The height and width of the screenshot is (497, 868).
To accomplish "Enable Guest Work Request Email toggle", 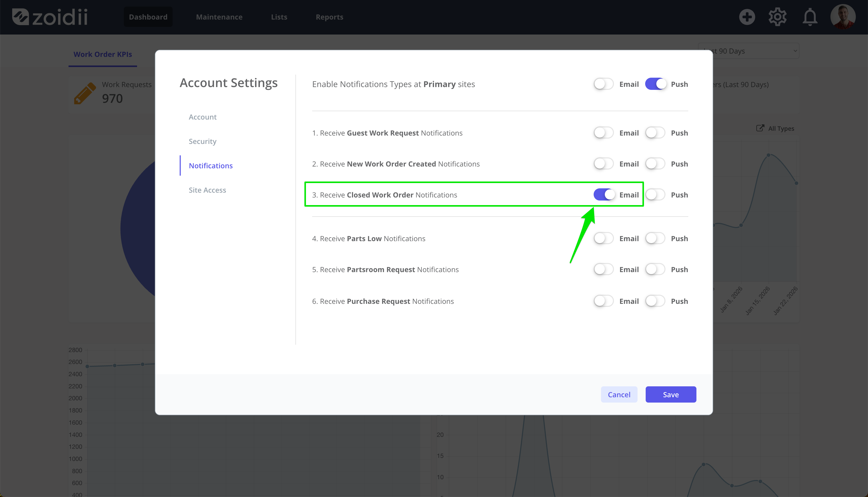I will click(x=604, y=133).
